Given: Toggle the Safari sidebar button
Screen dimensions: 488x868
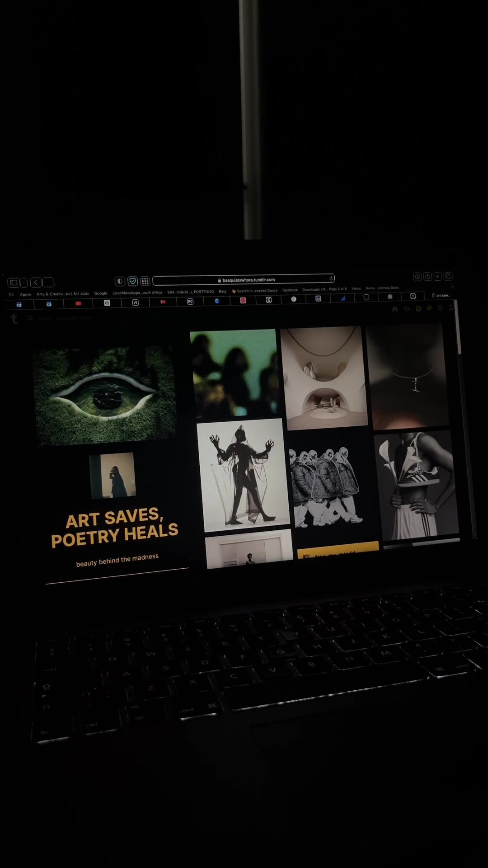Looking at the screenshot, I should coord(14,283).
